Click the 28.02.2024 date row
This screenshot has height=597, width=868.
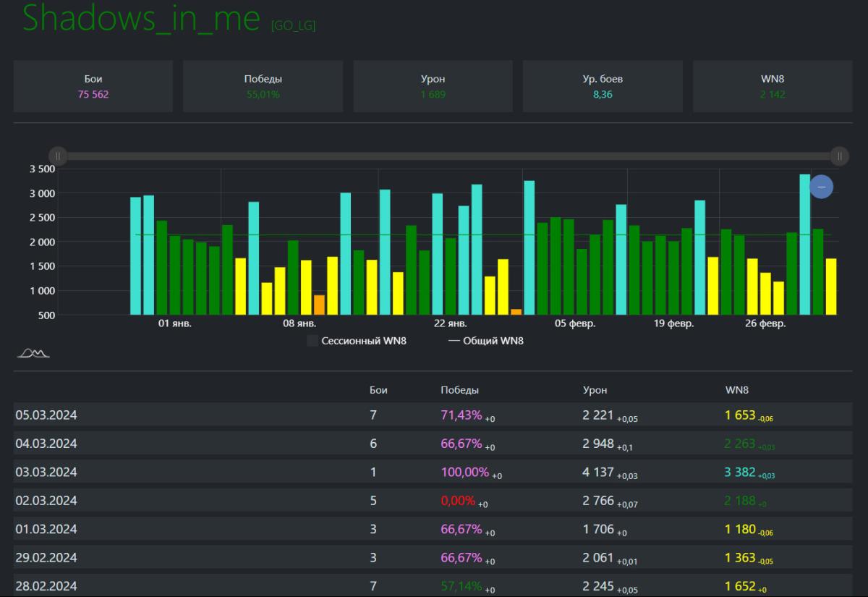coord(46,585)
